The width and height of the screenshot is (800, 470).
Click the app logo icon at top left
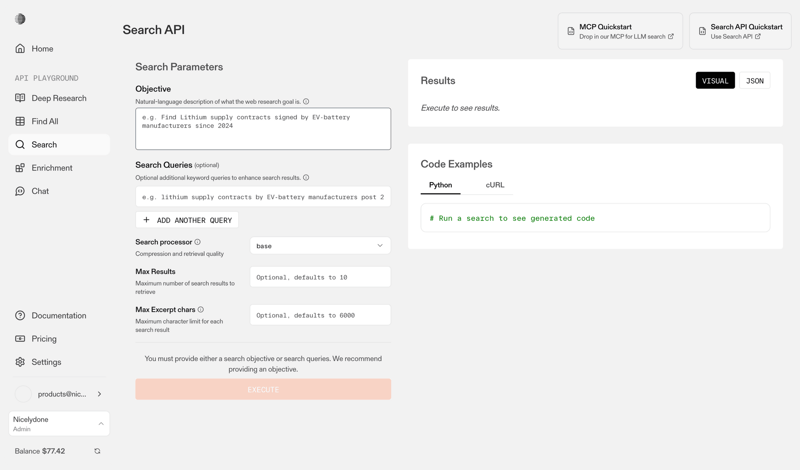pos(20,19)
